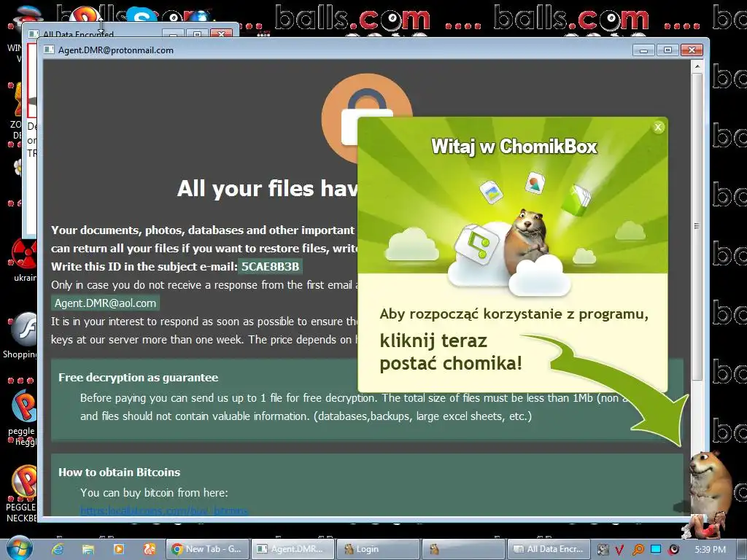Switch to All Data Encr... taskbar button

[x=549, y=549]
